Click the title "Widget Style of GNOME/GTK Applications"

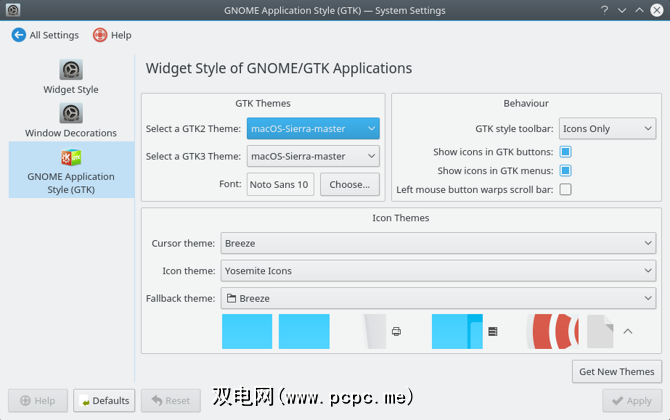(x=279, y=68)
